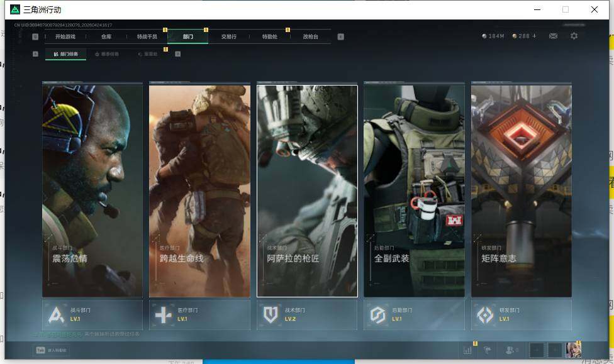Viewport: 614px width, 364px height.
Task: Select the 战术部门 LV.2 level panel
Action: point(307,315)
